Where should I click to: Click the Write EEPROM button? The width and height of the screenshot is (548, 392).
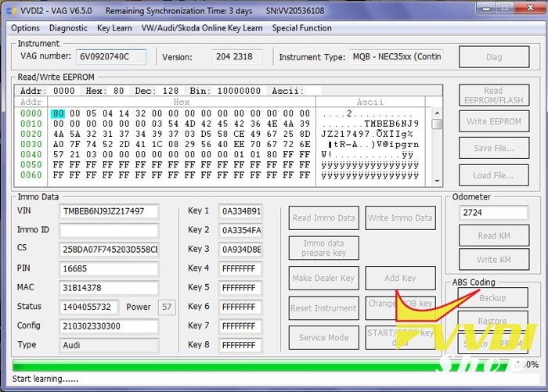pos(494,121)
